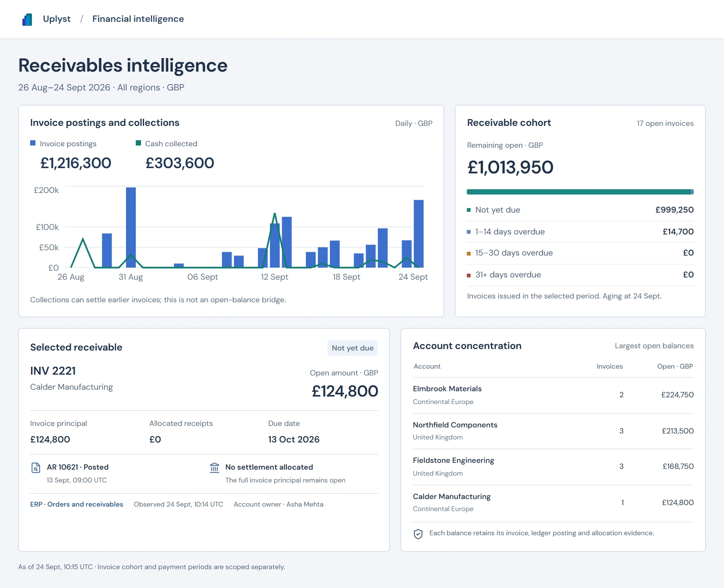Click the Open · GBP column header

click(675, 366)
